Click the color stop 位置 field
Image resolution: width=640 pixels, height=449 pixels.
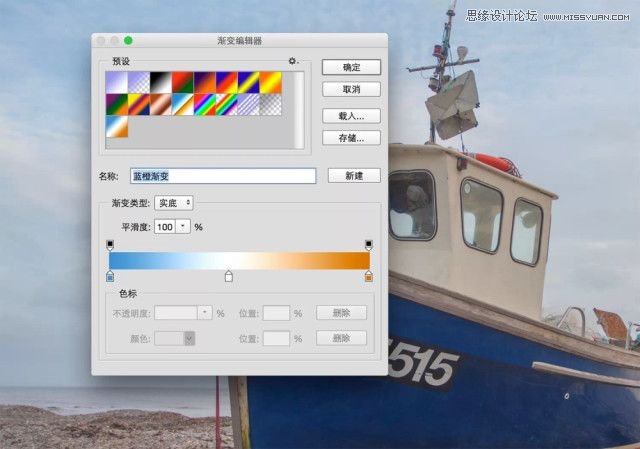point(276,338)
